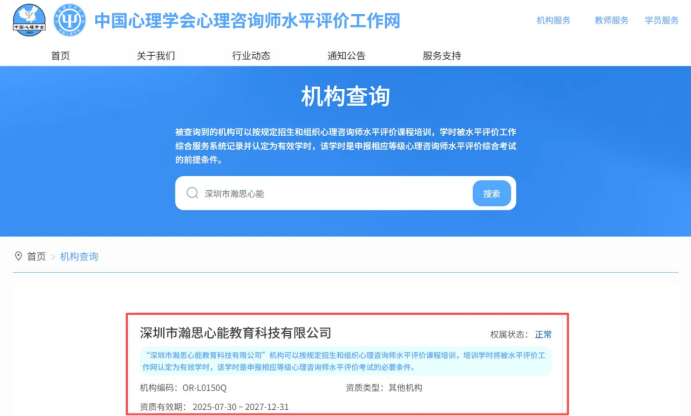The image size is (691, 416).
Task: Click the 机构查询 banner heading
Action: point(346,97)
